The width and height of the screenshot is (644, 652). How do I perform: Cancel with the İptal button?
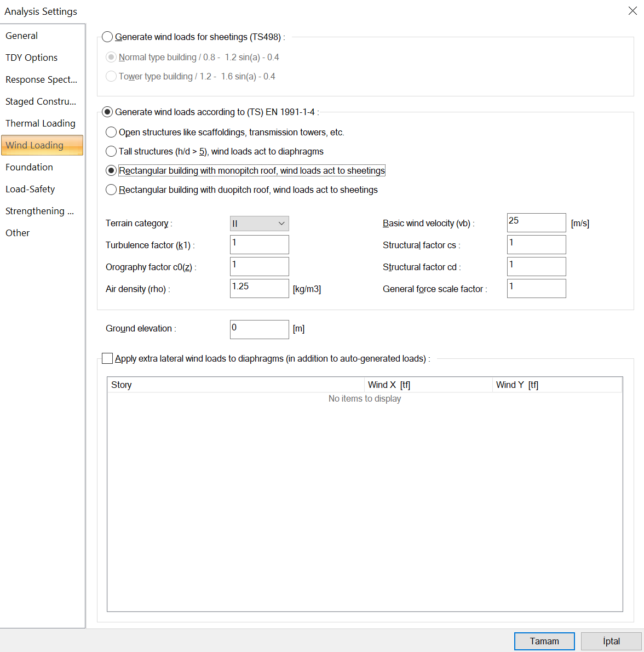coord(611,641)
